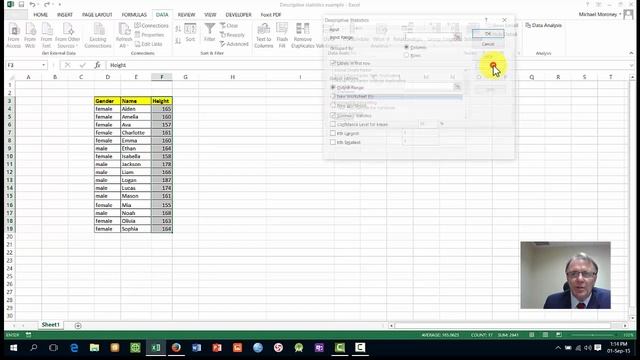Sort ascending A to Z
Image resolution: width=640 pixels, height=360 pixels.
pyautogui.click(x=178, y=29)
